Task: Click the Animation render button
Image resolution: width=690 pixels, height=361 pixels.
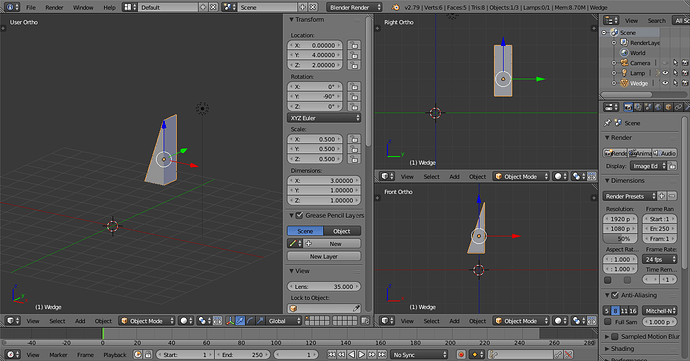Action: [x=640, y=153]
